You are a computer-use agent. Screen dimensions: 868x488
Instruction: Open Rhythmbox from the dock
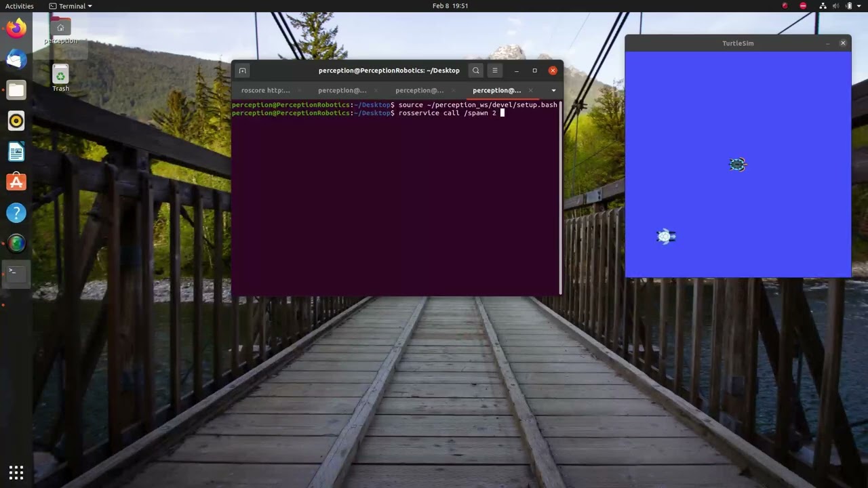(16, 121)
